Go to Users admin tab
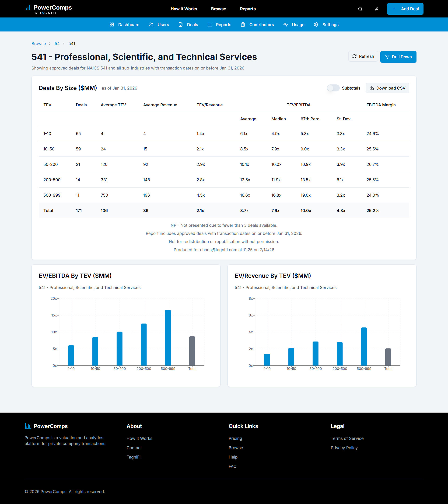This screenshot has height=504, width=448. (159, 25)
